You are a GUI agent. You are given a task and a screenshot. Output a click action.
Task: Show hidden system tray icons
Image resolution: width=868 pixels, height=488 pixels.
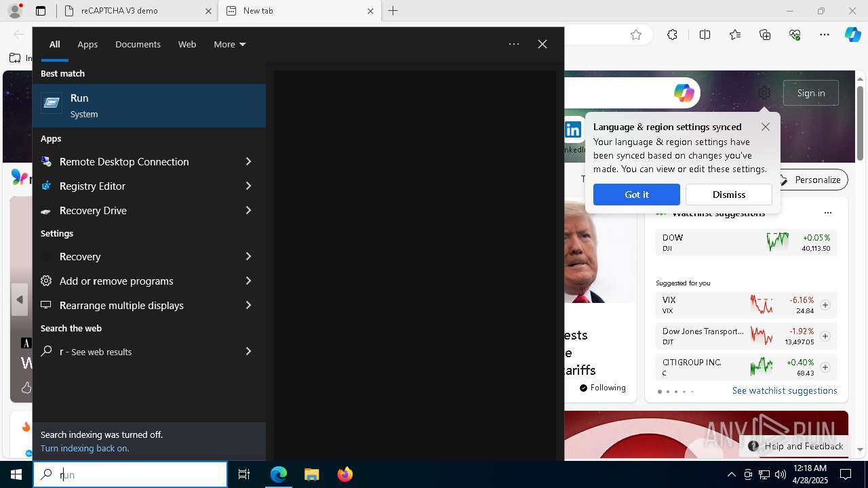pos(731,474)
